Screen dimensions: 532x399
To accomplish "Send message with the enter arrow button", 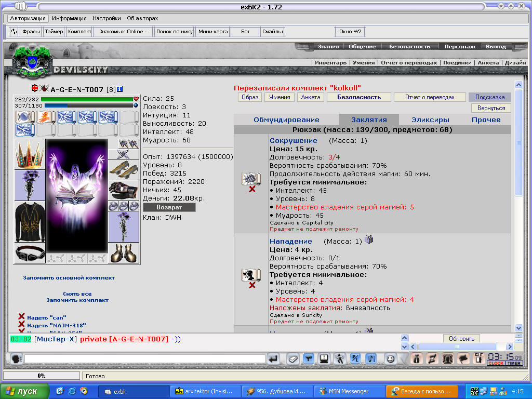I will tap(273, 358).
